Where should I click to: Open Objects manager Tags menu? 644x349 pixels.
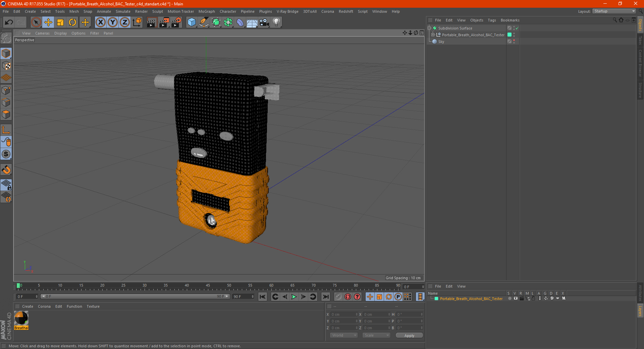(492, 20)
